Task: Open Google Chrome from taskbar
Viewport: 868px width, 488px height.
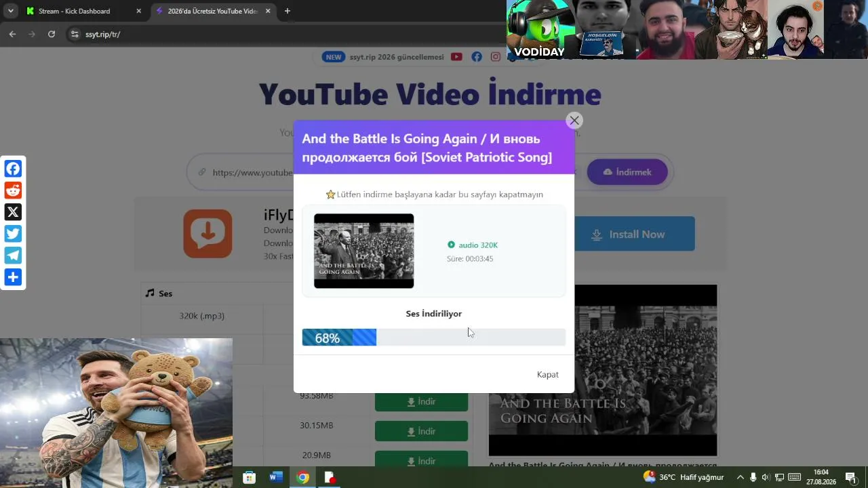Action: click(302, 477)
